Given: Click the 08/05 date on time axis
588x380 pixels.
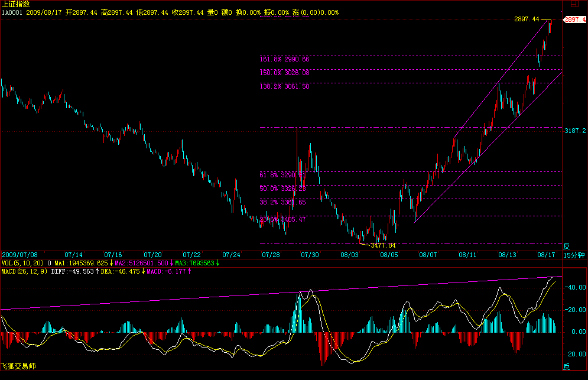Looking at the screenshot, I should (x=389, y=255).
